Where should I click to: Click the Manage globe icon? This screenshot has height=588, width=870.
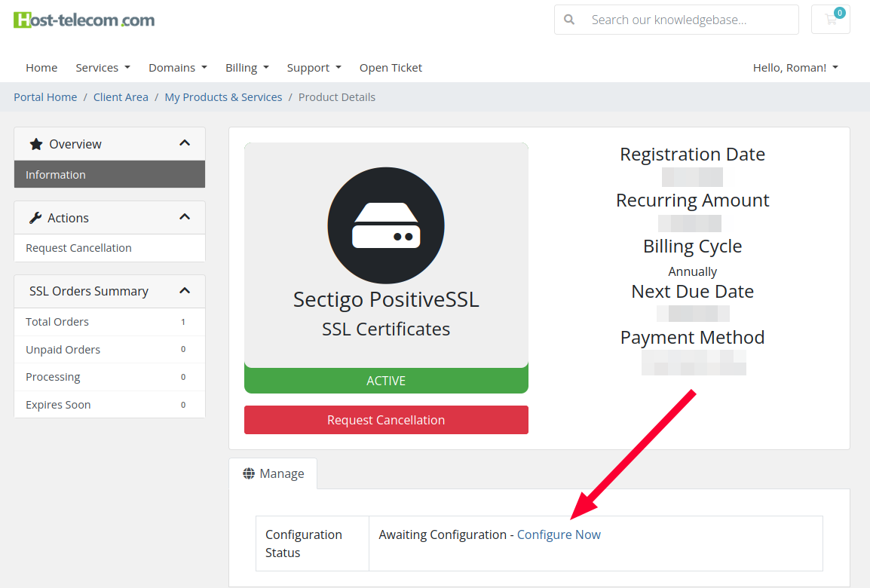[x=249, y=473]
